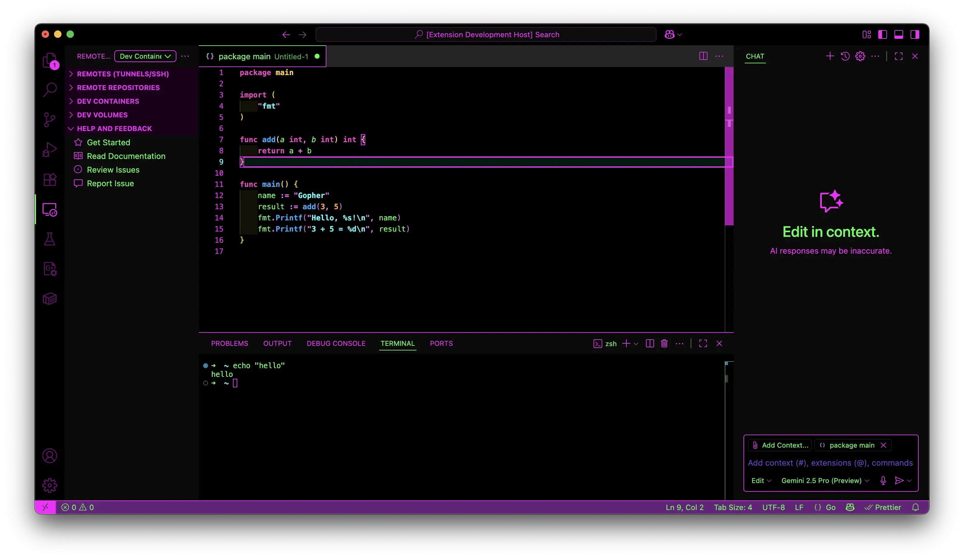Click the editor minimap scroll slider
Screen dimensions: 964x560
pos(729,145)
